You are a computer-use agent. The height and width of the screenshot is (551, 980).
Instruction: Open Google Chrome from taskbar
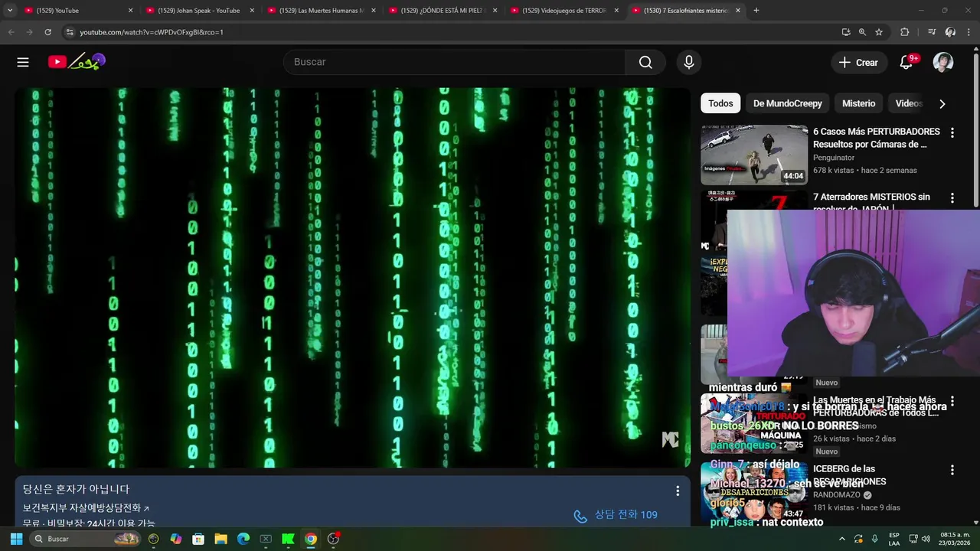(x=310, y=539)
